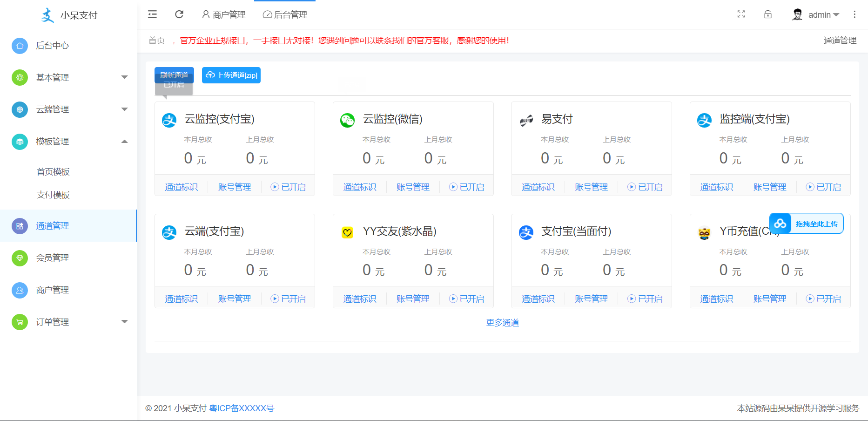868x421 pixels.
Task: Select 首页模板 in the sidebar
Action: coord(53,172)
